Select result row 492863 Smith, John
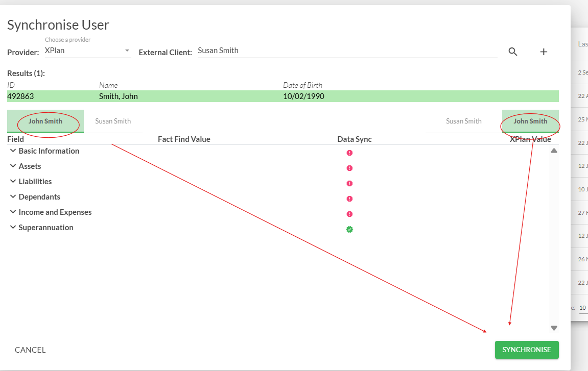Image resolution: width=588 pixels, height=371 pixels. pos(283,96)
